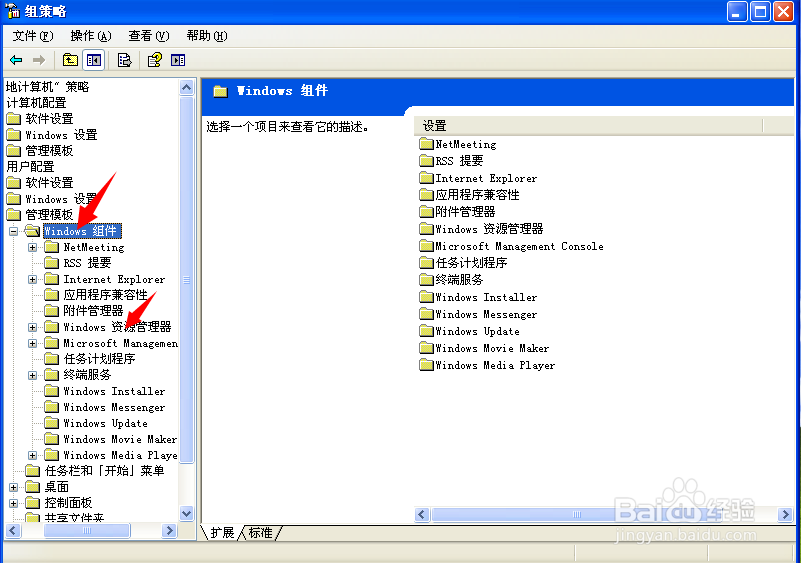801x563 pixels.
Task: Click tree pane horizontal scroll right arrow
Action: 169,531
